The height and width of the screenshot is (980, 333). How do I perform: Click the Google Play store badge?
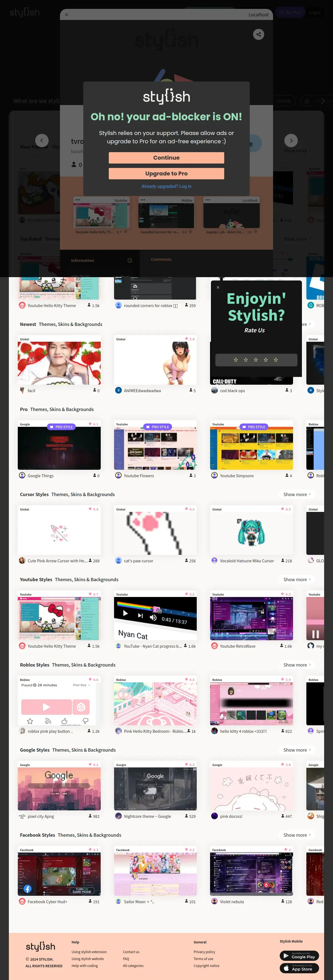pyautogui.click(x=299, y=956)
